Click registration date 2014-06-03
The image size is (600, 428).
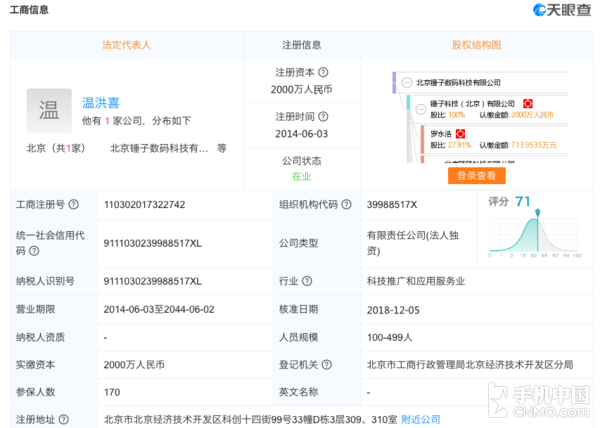tap(302, 134)
